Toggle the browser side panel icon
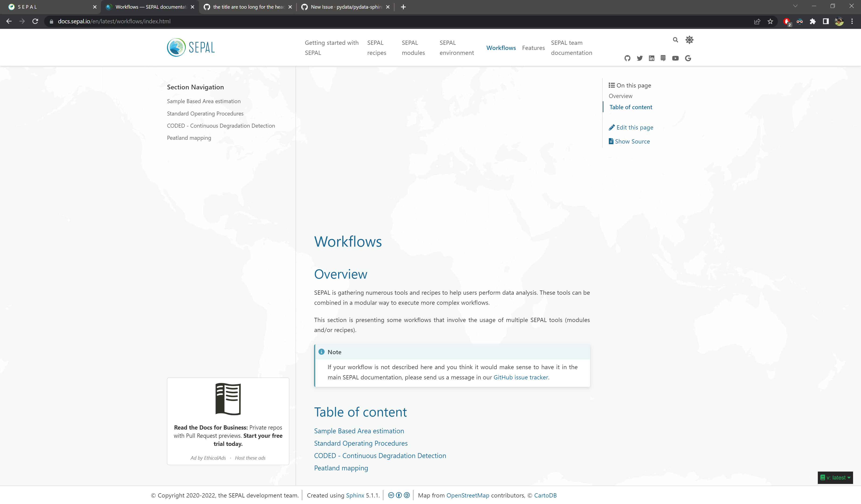The height and width of the screenshot is (504, 861). tap(826, 21)
